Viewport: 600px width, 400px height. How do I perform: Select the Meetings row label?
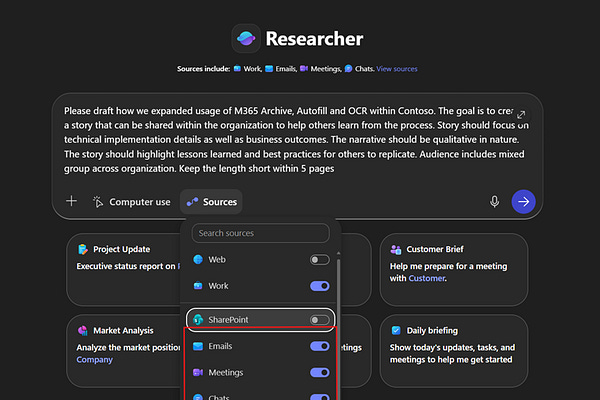click(226, 372)
